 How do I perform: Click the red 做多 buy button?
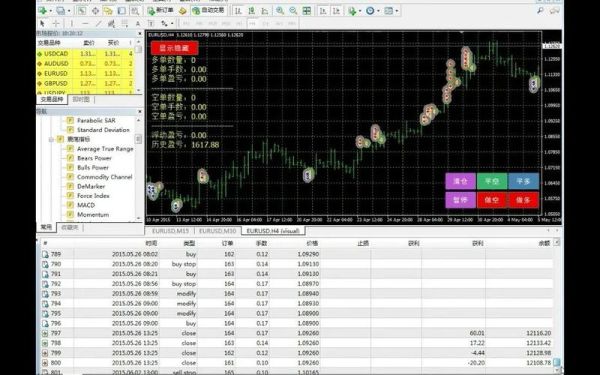[523, 200]
